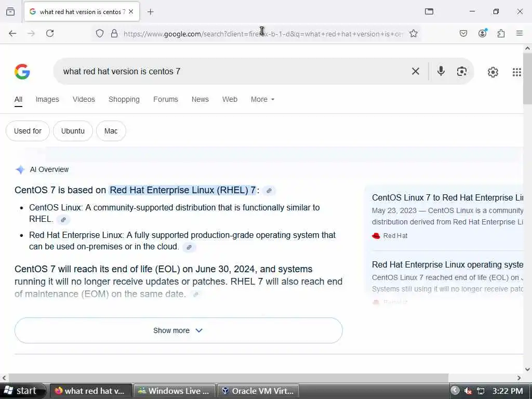Open Firefox account icon

[483, 33]
